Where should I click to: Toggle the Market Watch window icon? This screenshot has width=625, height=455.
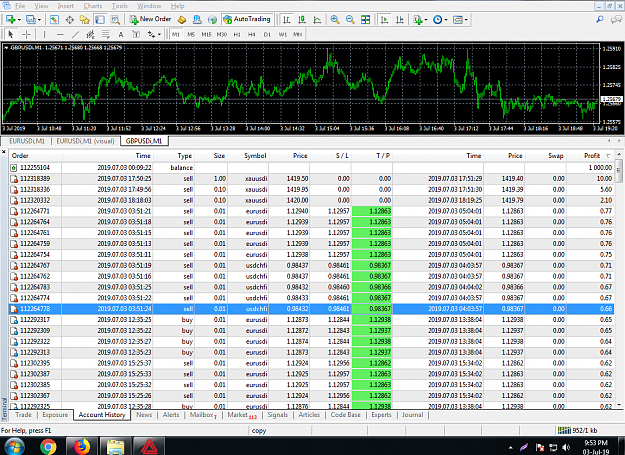click(54, 20)
